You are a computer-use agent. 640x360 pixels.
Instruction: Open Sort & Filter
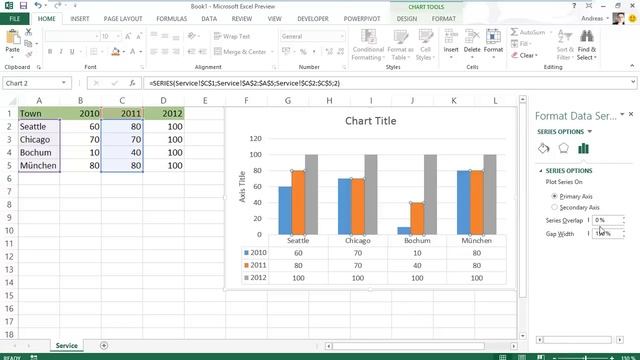point(565,45)
